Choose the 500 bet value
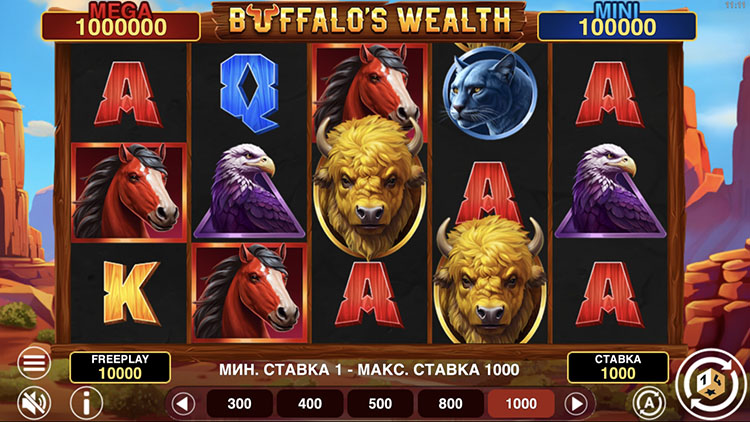750x422 pixels. coord(380,403)
